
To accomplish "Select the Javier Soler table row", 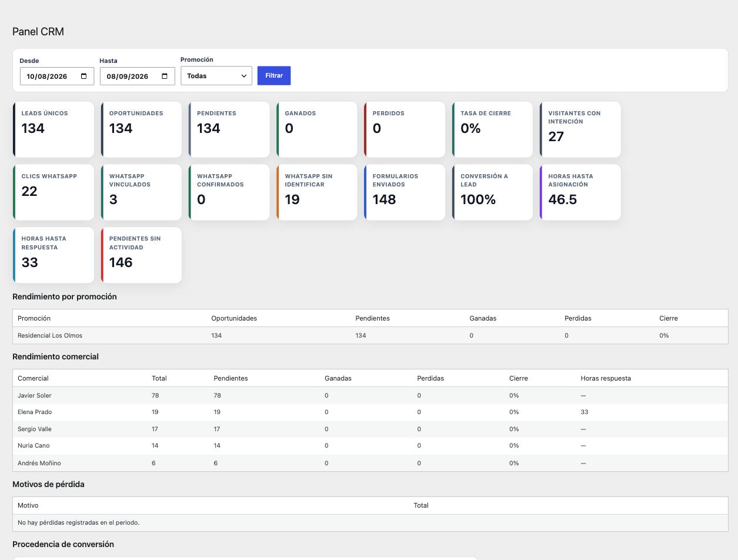I will [370, 395].
